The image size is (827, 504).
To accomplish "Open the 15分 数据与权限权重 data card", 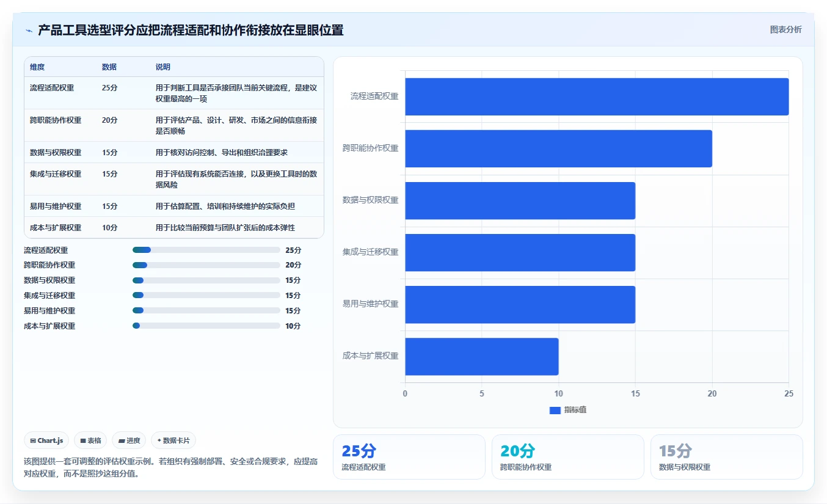I will (726, 457).
